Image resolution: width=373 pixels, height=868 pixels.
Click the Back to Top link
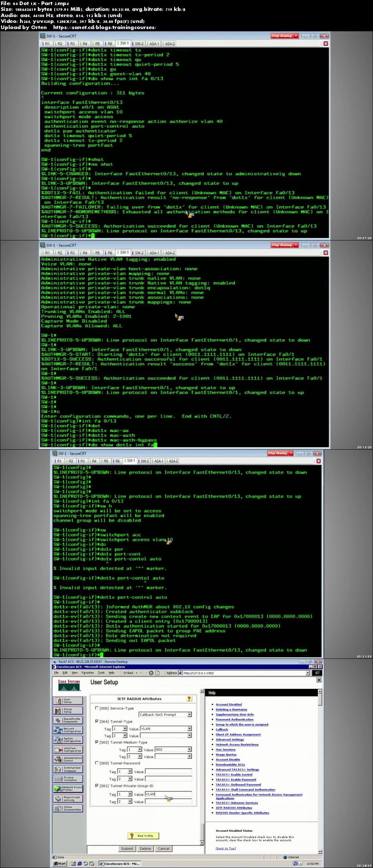pyautogui.click(x=225, y=848)
